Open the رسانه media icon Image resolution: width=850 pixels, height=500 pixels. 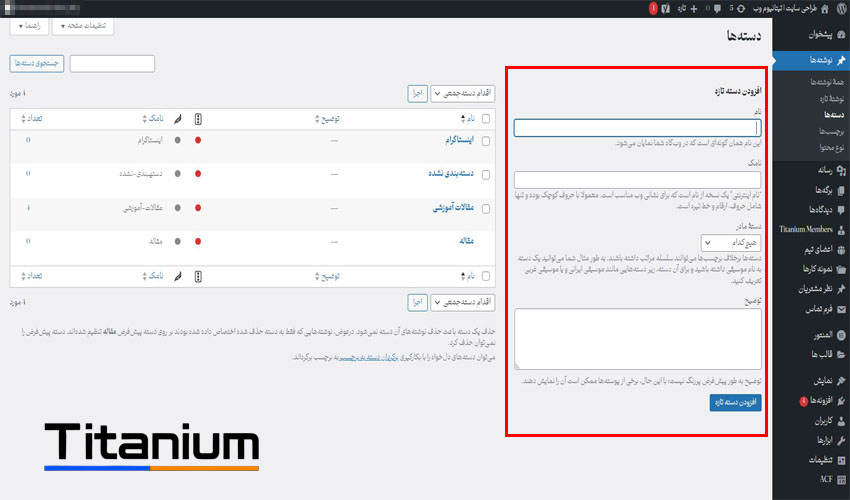pyautogui.click(x=841, y=170)
